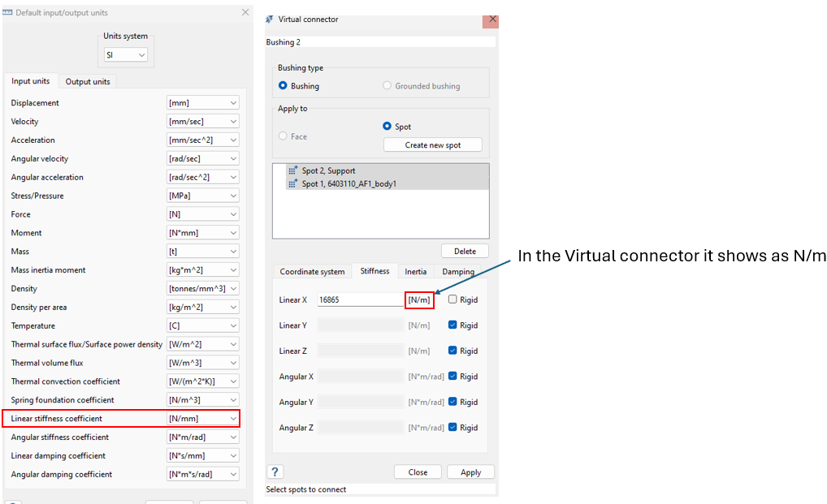
Task: Open the Angular damping coefficient dropdown
Action: pyautogui.click(x=203, y=474)
